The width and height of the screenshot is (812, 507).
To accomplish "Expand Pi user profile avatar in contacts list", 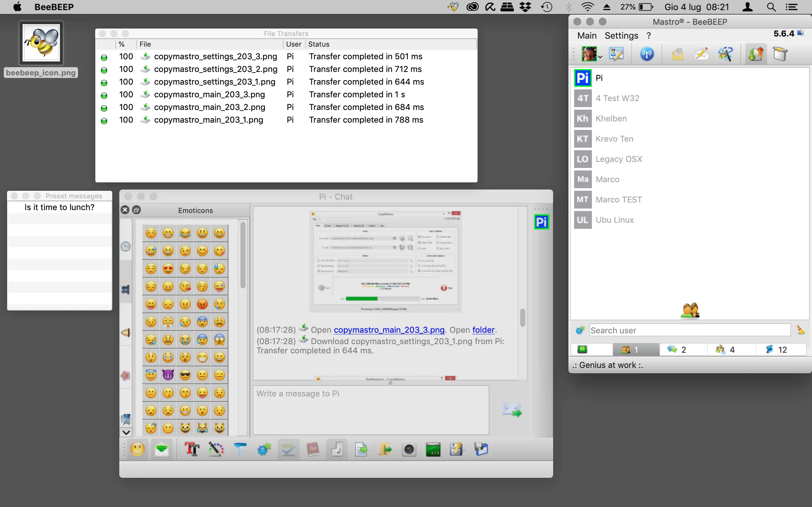I will 583,78.
